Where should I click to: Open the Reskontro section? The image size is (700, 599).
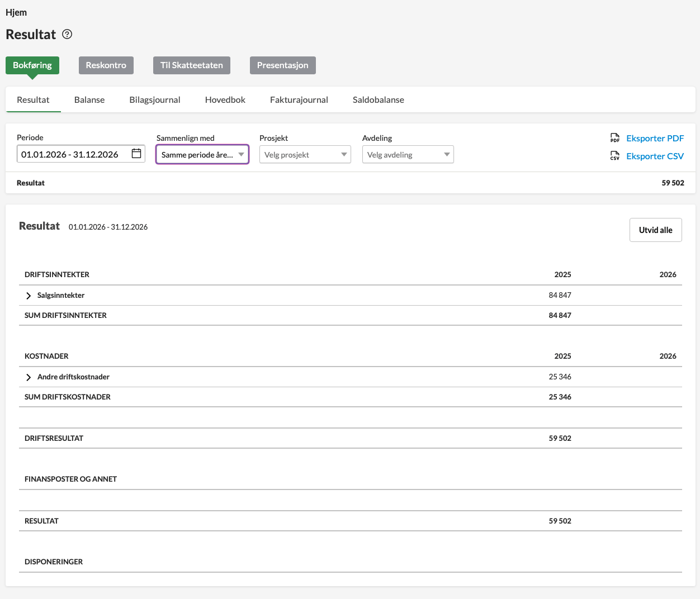pyautogui.click(x=106, y=65)
